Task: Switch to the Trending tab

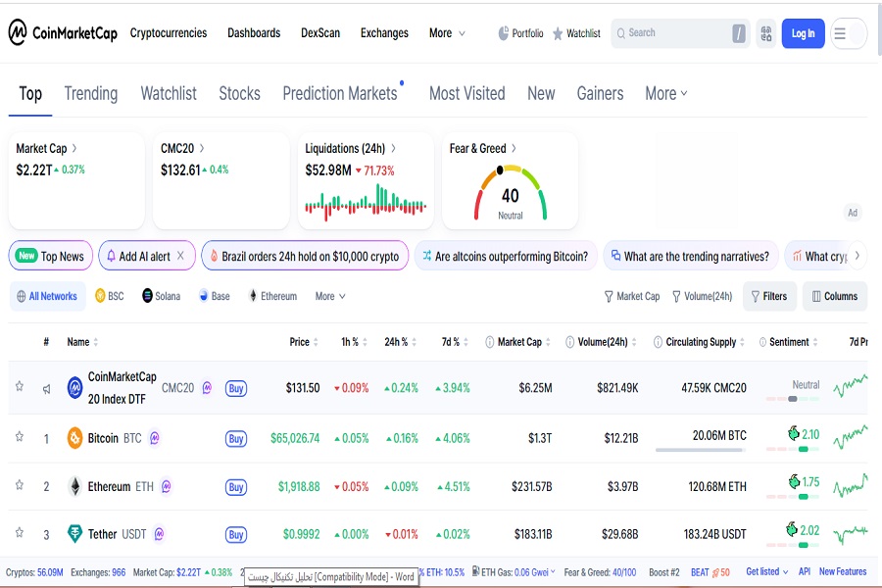Action: (90, 93)
